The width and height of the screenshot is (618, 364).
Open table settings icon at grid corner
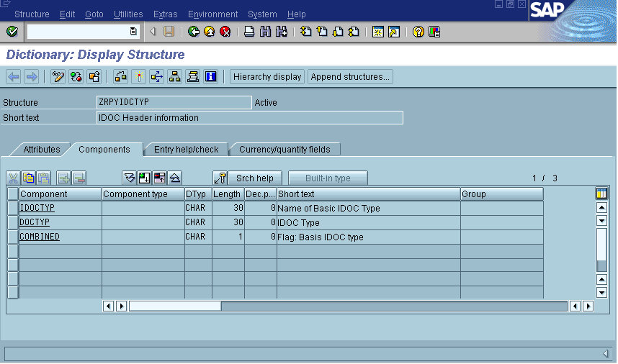pyautogui.click(x=601, y=194)
